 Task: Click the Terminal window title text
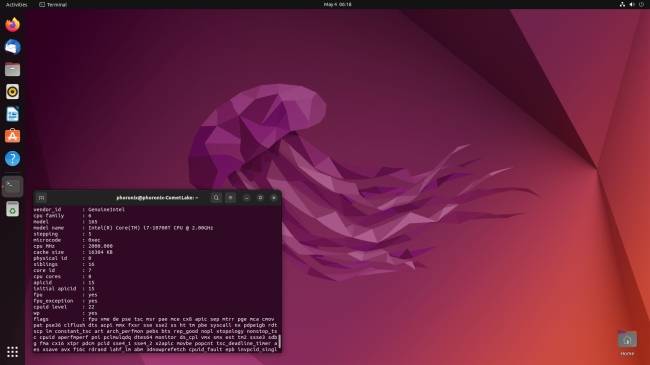coord(157,198)
